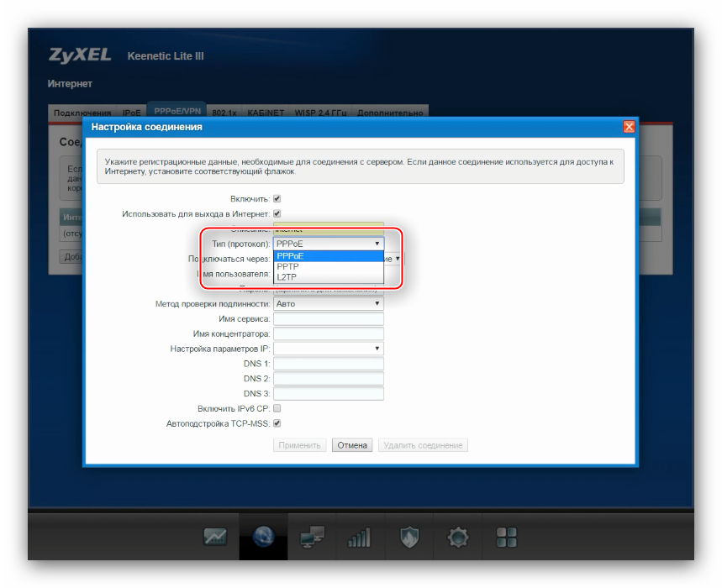Open the home network computers icon

pyautogui.click(x=312, y=538)
